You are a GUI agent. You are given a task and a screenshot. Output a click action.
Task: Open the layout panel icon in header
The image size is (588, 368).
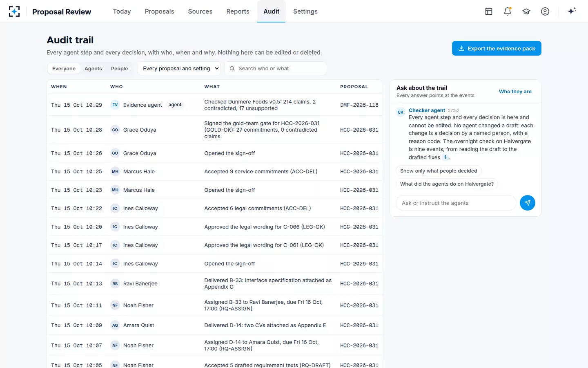(x=489, y=11)
